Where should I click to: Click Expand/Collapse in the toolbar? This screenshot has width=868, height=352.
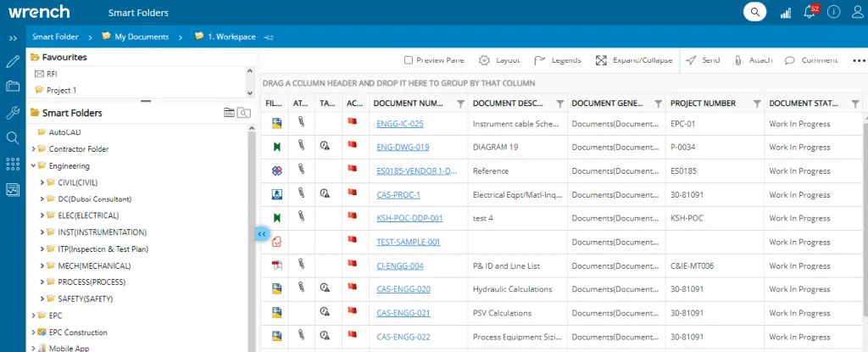(x=634, y=60)
